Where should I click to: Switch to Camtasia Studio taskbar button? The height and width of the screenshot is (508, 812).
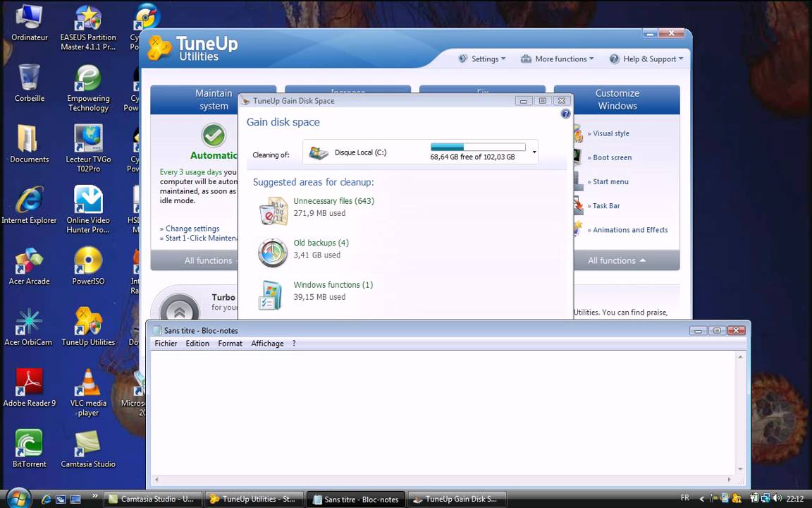[152, 500]
